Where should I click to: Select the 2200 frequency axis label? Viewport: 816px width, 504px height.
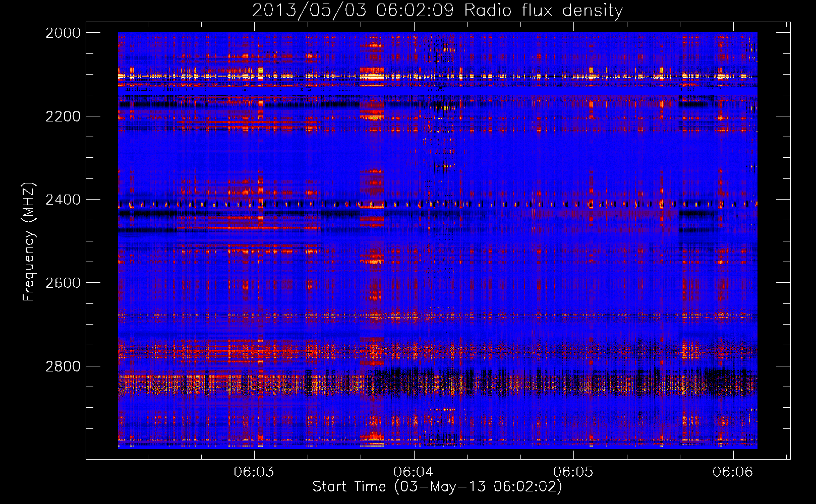pos(63,116)
